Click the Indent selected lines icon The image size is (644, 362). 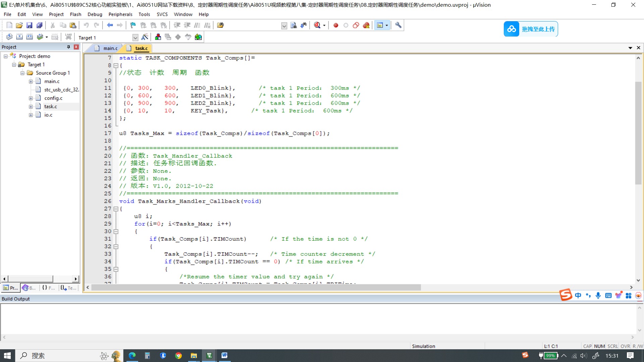[x=177, y=25]
